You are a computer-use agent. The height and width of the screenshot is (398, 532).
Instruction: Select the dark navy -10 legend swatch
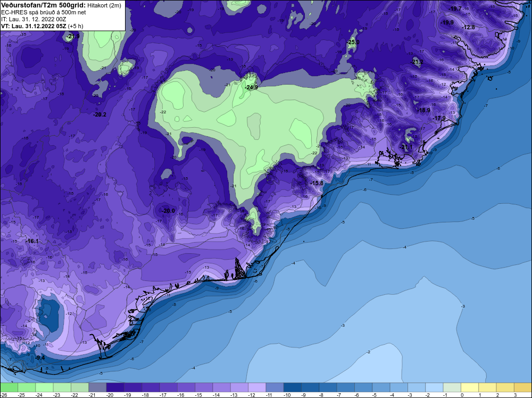point(292,387)
